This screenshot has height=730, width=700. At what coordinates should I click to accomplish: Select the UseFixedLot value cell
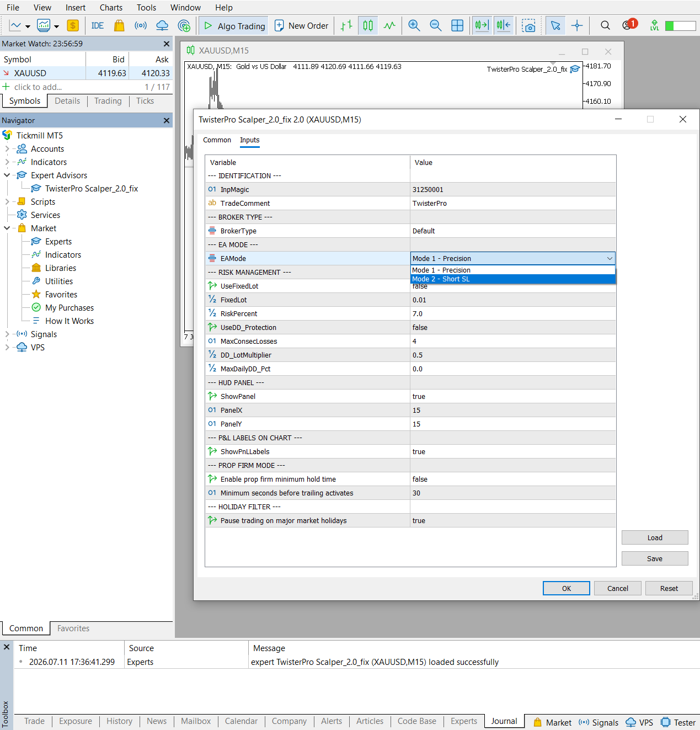click(x=513, y=287)
